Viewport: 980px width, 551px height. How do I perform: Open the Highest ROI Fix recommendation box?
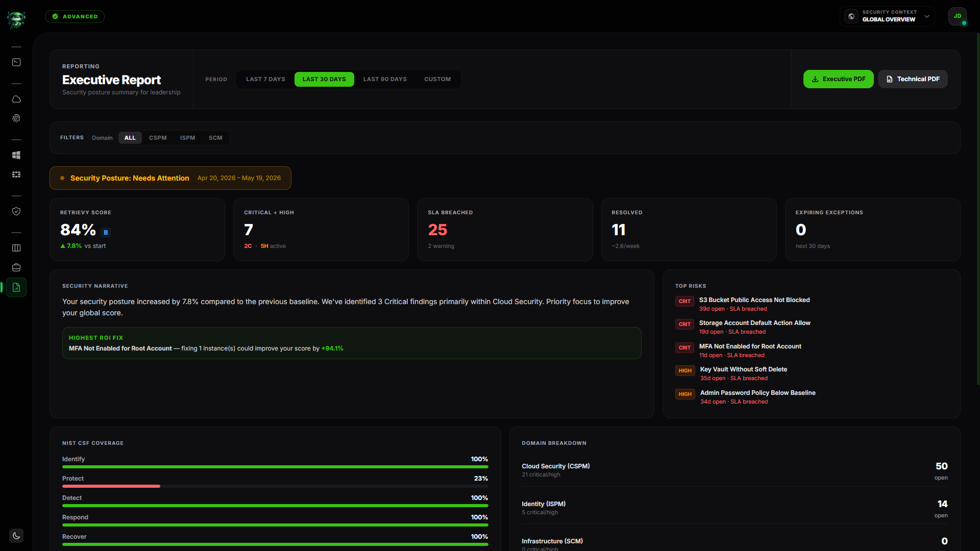click(x=352, y=343)
